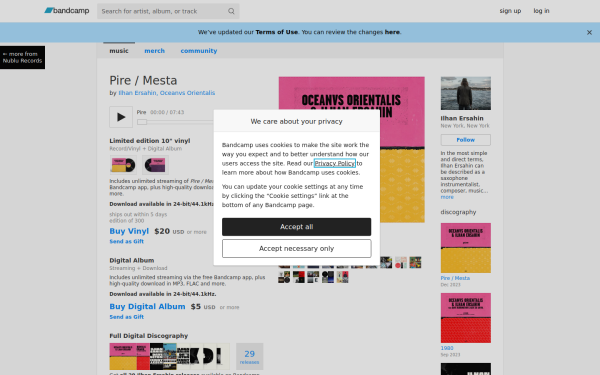View the first vinyl package photo thumbnail
600x375 pixels.
click(x=123, y=165)
